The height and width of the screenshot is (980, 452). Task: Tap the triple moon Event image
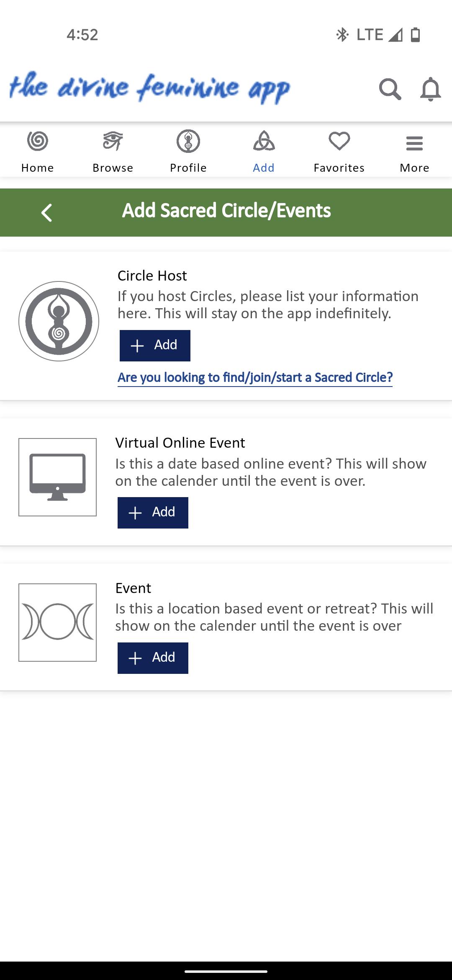click(x=57, y=622)
